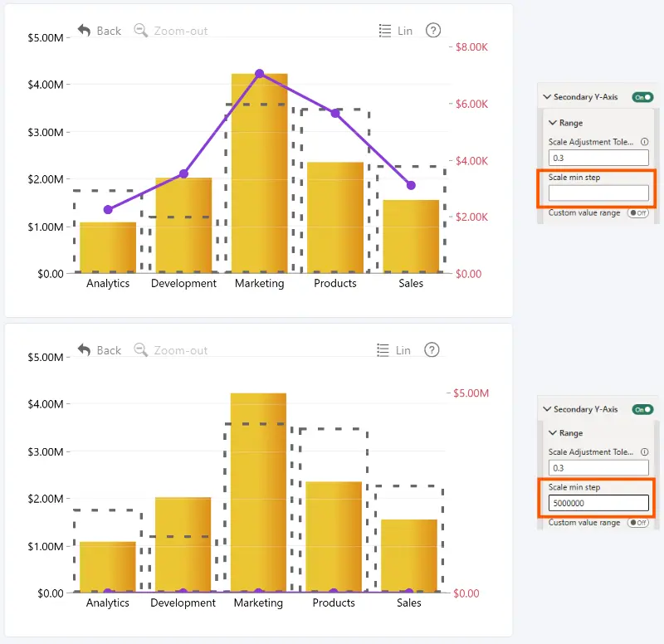Select the Analytics bar in the upper chart

[108, 247]
